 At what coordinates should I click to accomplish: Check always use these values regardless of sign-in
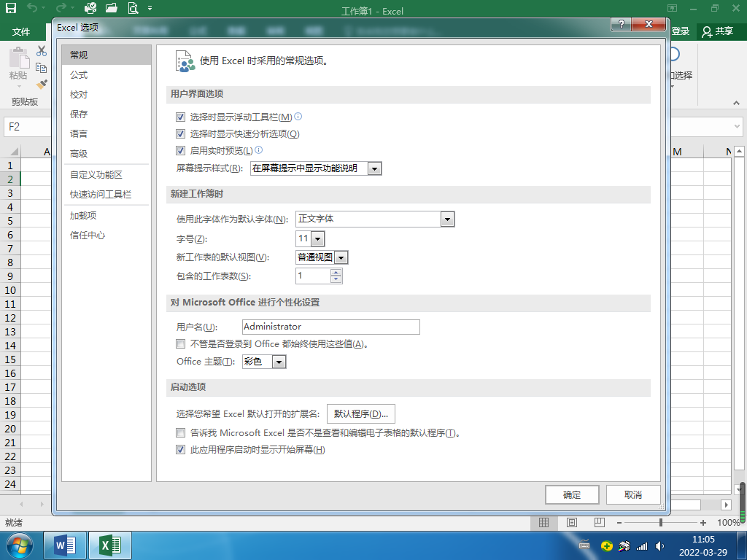click(x=181, y=344)
